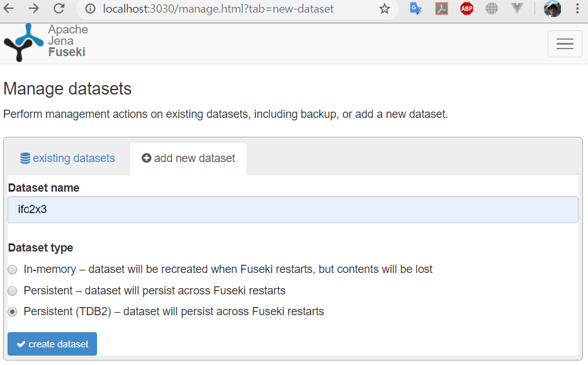
Task: Open the browser profile avatar
Action: [x=552, y=8]
